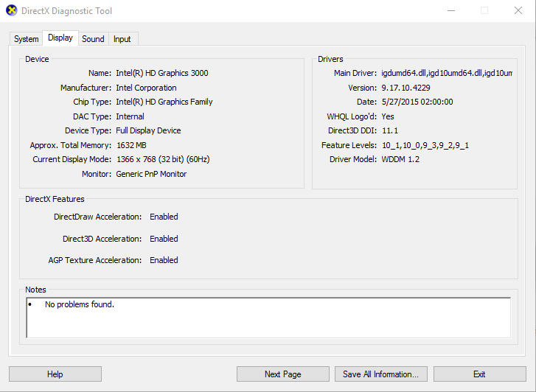Select 'No problems found.' note text
Image resolution: width=536 pixels, height=392 pixels.
[x=80, y=304]
